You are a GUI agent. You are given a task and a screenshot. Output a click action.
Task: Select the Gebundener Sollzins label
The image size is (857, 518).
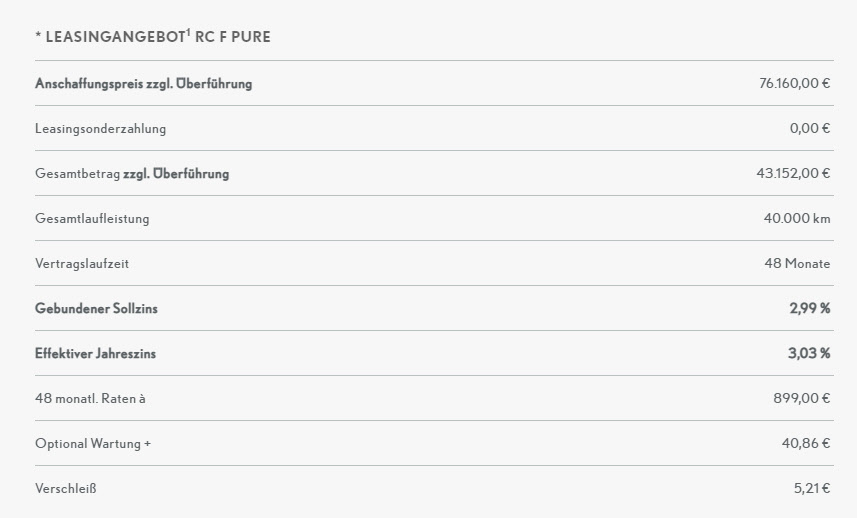(x=96, y=308)
